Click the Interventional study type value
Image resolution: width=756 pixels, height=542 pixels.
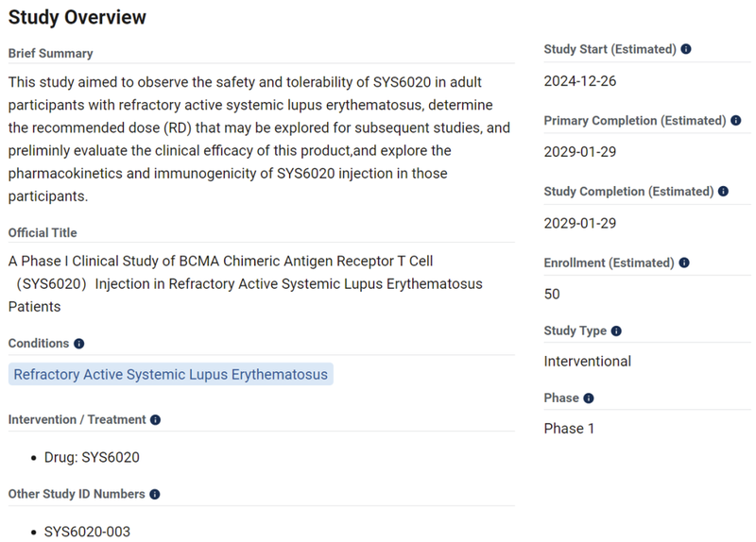(x=588, y=361)
